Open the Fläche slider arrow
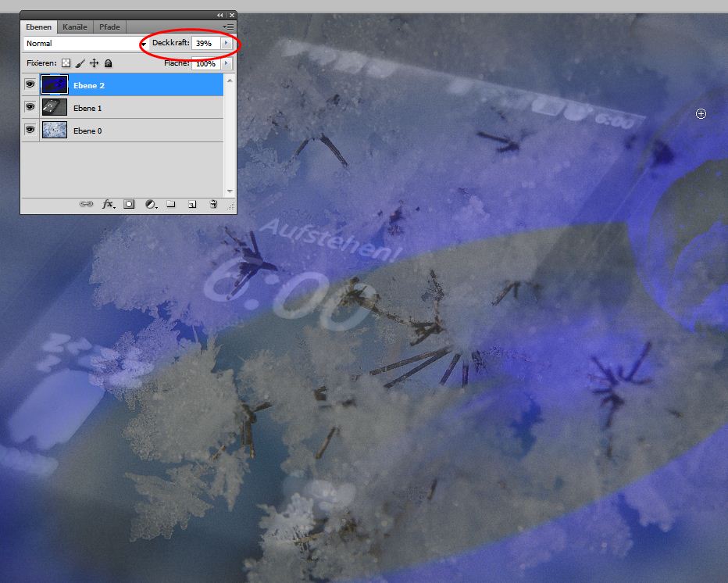This screenshot has height=583, width=728. (226, 63)
